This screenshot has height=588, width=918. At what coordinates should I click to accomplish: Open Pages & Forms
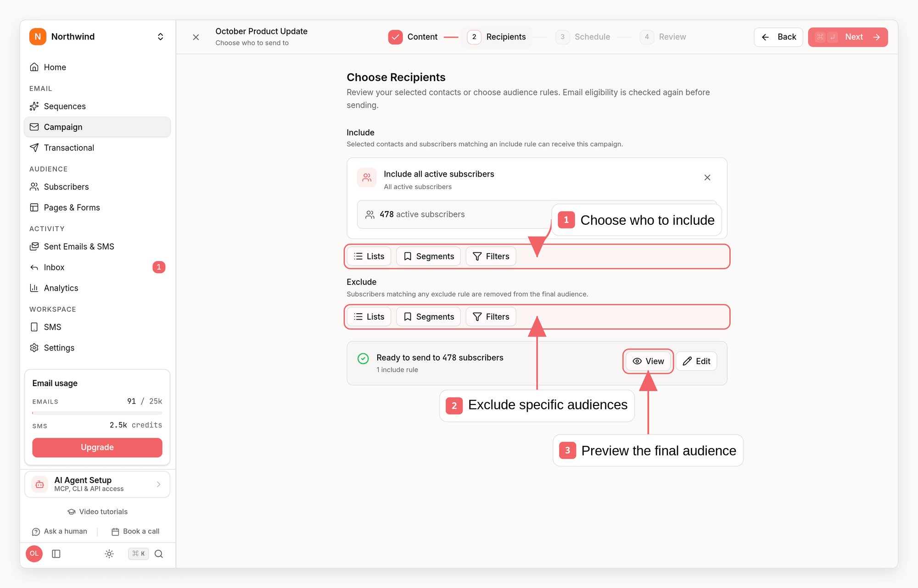[x=97, y=207]
